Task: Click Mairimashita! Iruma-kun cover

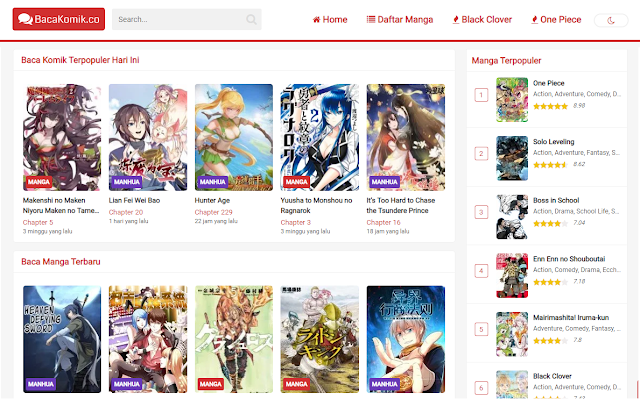Action: point(512,334)
